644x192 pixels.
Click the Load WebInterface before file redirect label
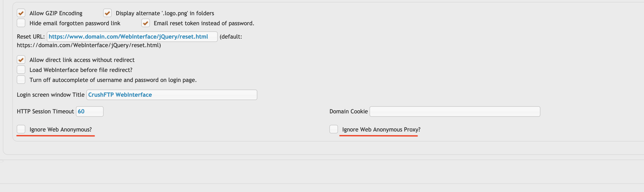click(81, 70)
